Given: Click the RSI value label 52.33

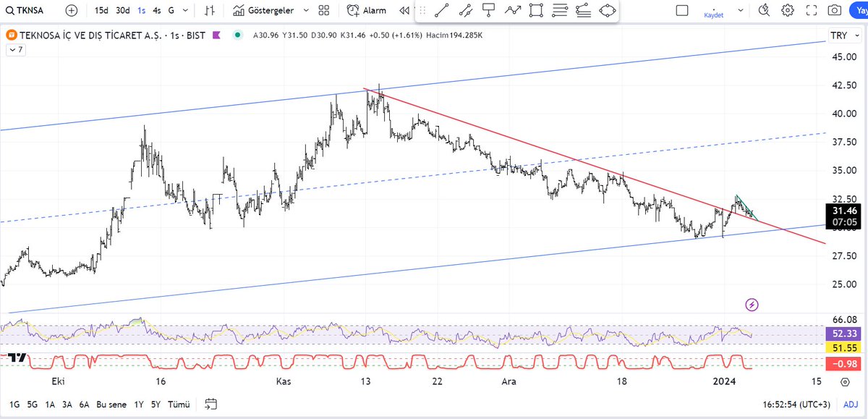Looking at the screenshot, I should coord(842,334).
